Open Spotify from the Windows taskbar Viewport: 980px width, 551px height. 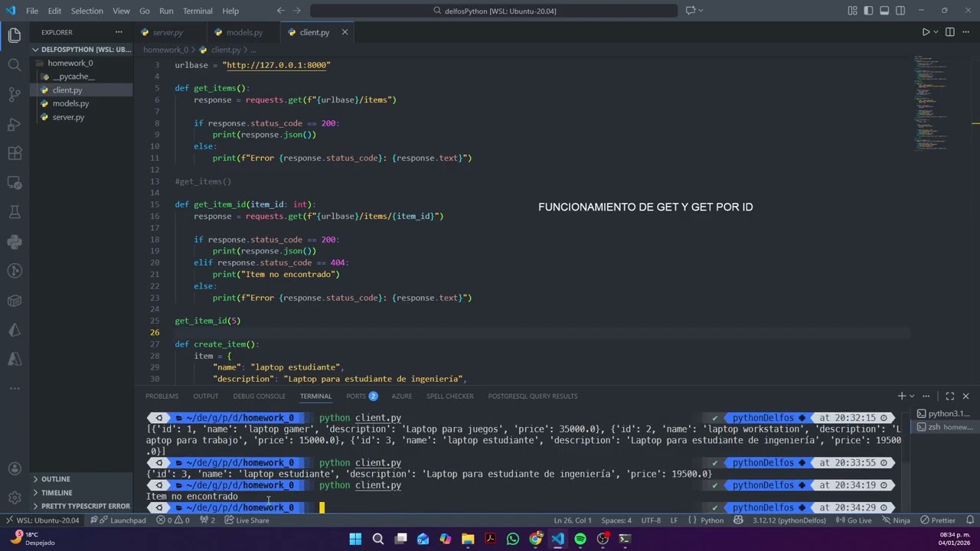point(580,539)
